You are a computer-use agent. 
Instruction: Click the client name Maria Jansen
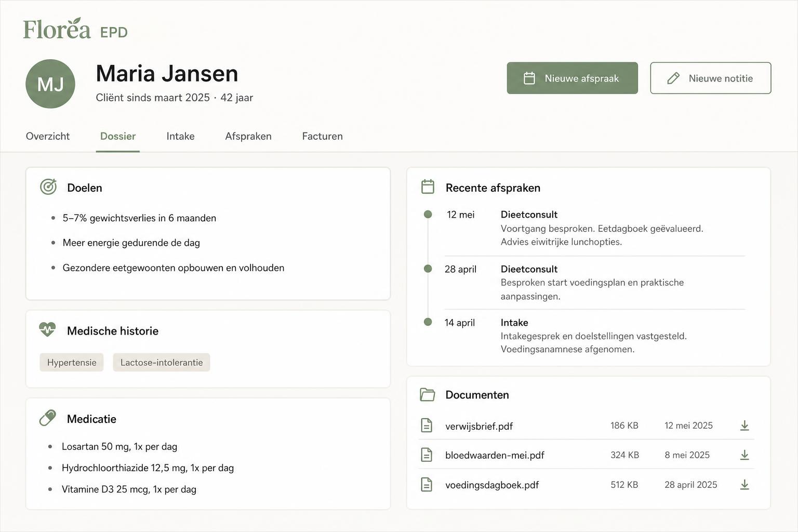coord(167,73)
